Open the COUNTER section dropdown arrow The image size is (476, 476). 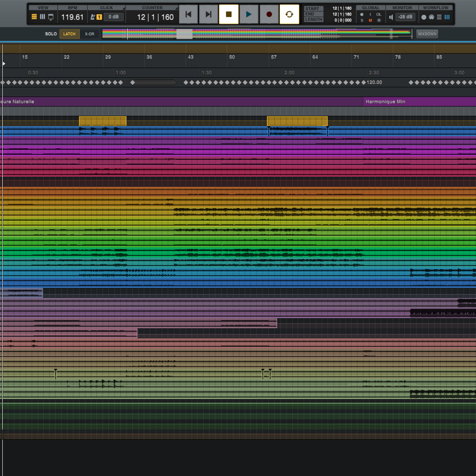pos(176,8)
